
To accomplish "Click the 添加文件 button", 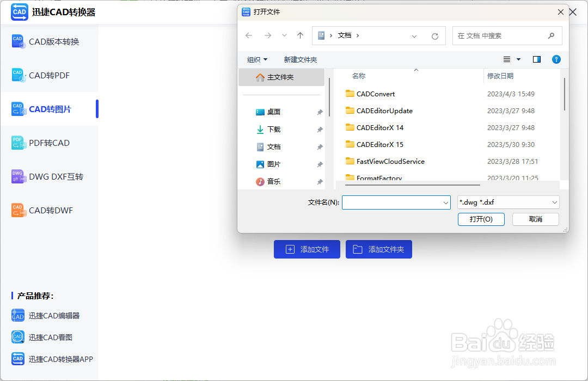I will [x=307, y=249].
